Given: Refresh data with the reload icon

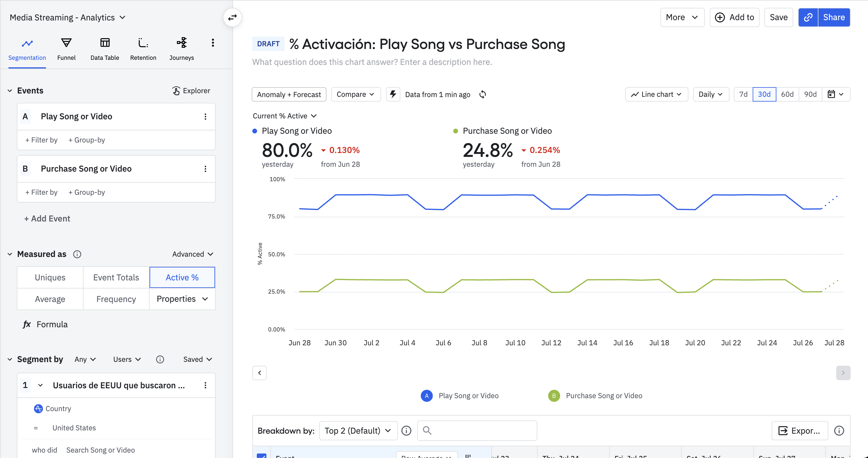Looking at the screenshot, I should point(483,94).
